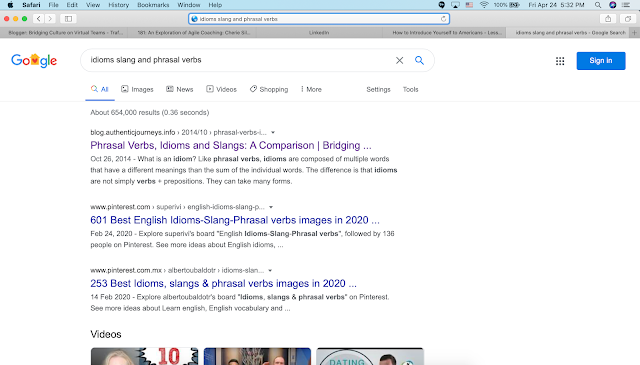Image resolution: width=640 pixels, height=365 pixels.
Task: Go forward using Safari's forward arrow
Action: [x=50, y=19]
